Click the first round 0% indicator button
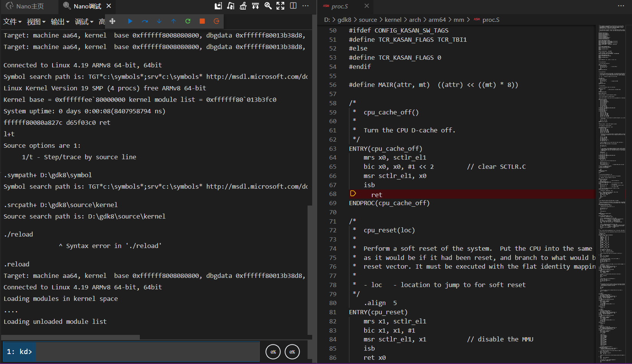632x364 pixels. [x=273, y=352]
